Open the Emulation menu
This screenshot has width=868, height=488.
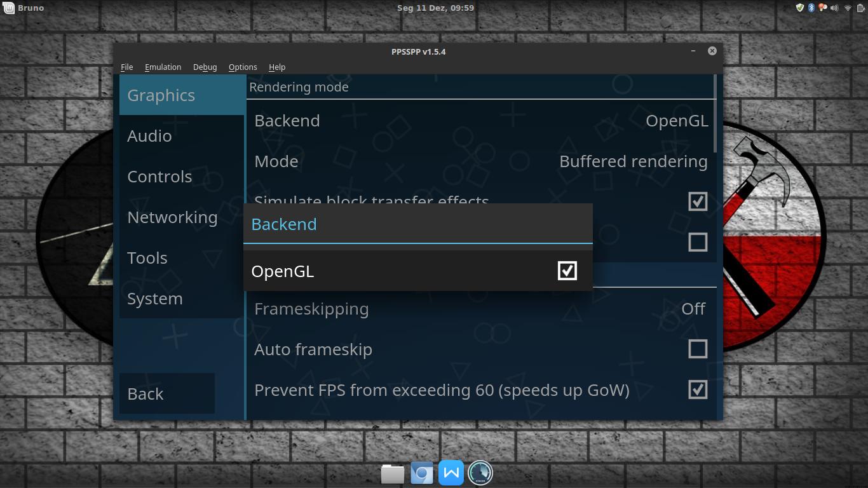[x=163, y=67]
